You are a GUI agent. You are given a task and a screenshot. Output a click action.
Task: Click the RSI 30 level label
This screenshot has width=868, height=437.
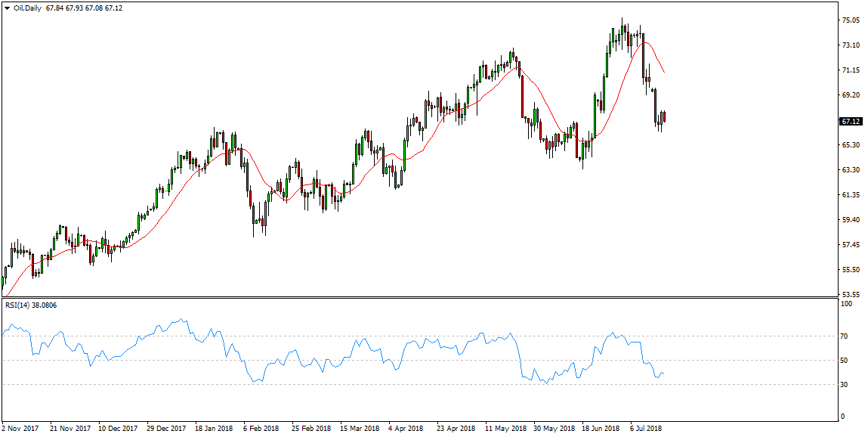[845, 385]
